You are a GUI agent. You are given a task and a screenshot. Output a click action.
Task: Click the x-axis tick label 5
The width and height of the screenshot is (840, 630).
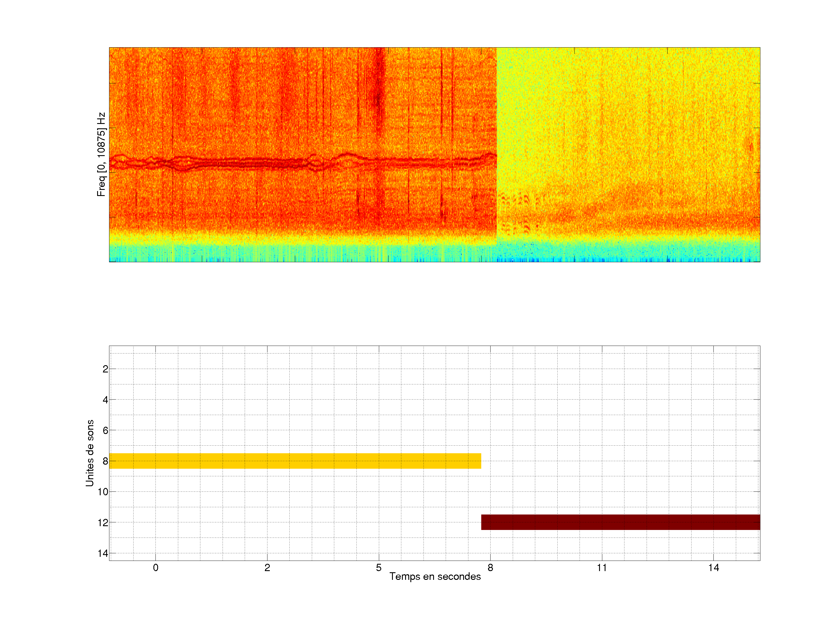[x=379, y=568]
